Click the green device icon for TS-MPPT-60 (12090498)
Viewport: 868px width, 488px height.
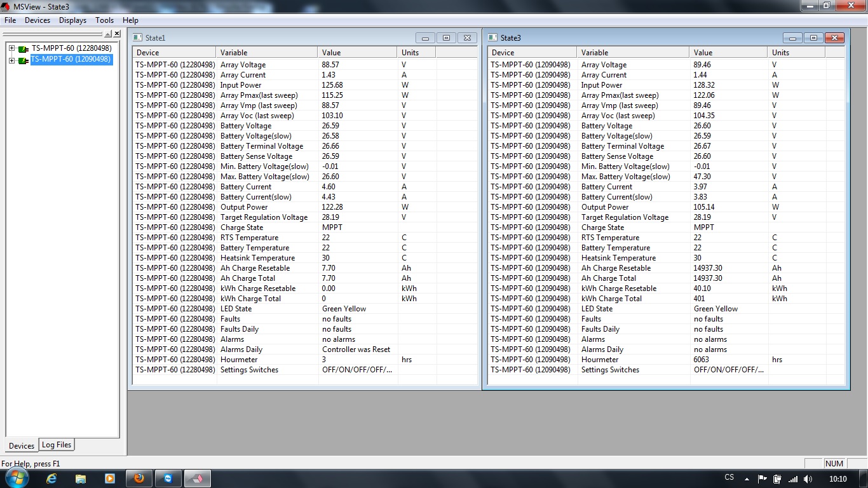pyautogui.click(x=24, y=60)
